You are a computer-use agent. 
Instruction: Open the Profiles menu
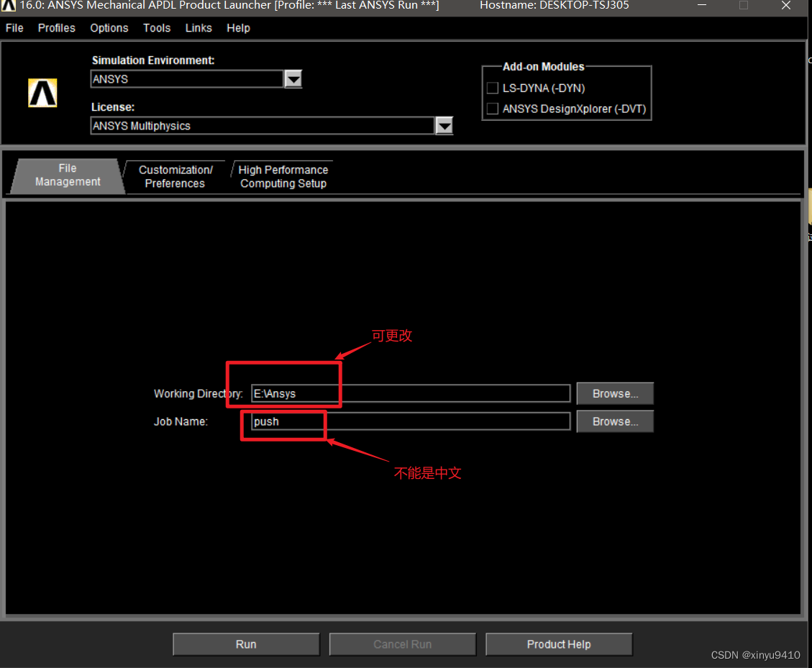click(x=56, y=28)
